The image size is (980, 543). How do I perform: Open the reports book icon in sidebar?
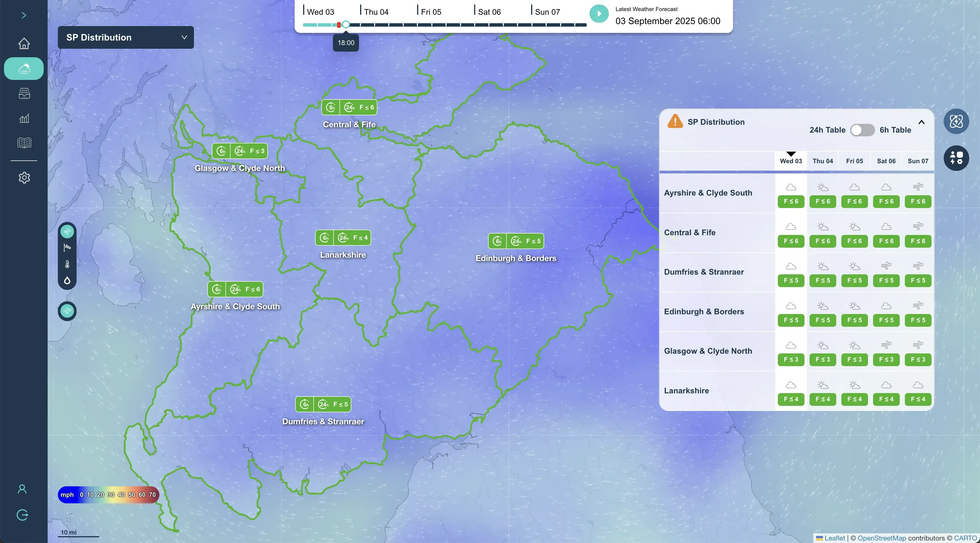click(24, 143)
